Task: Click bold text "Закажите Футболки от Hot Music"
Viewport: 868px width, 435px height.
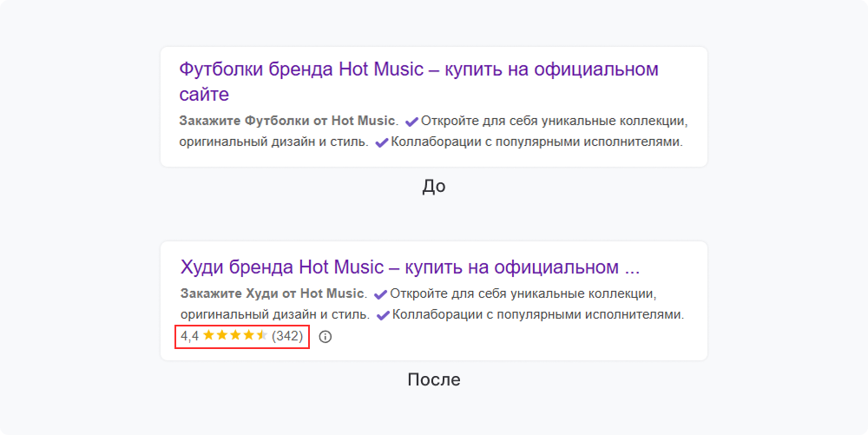Action: (287, 121)
